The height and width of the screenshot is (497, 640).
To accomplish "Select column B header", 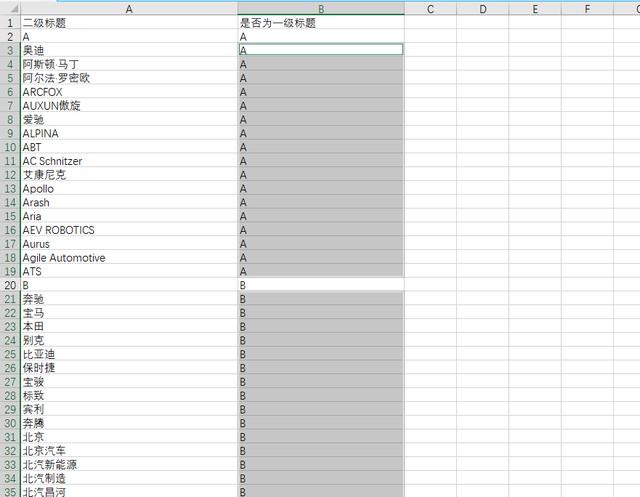I will 321,9.
